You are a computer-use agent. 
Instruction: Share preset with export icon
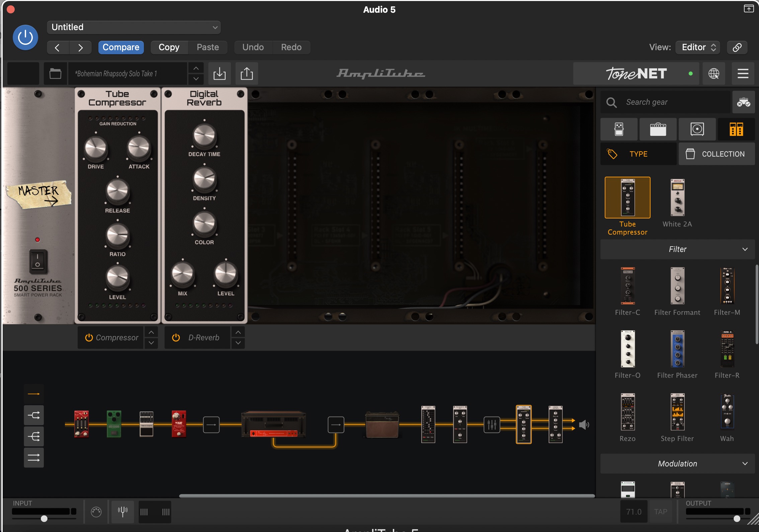247,73
